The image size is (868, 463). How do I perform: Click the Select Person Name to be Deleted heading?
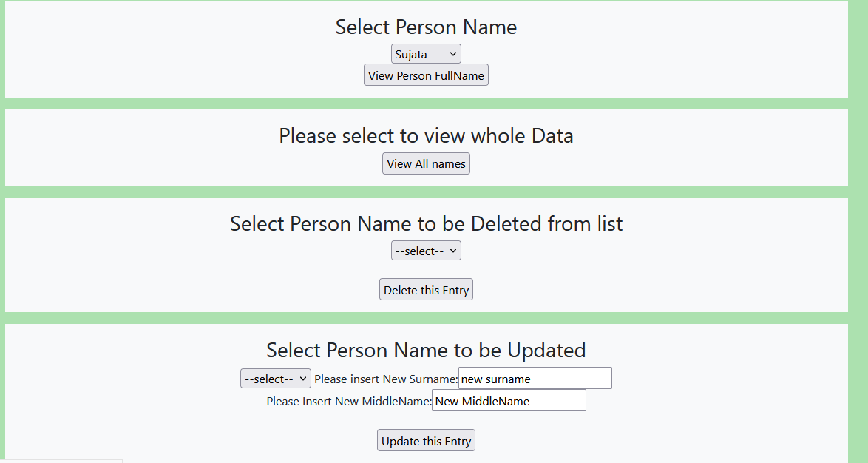click(426, 223)
